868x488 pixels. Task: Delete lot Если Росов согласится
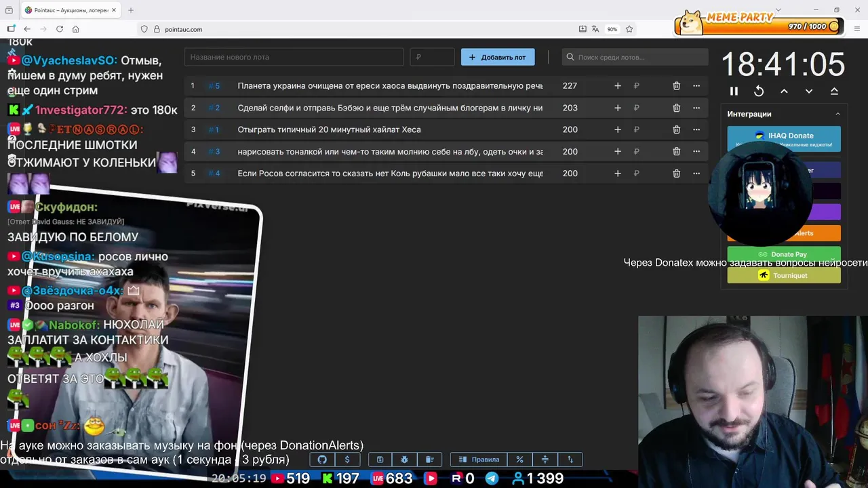click(676, 174)
